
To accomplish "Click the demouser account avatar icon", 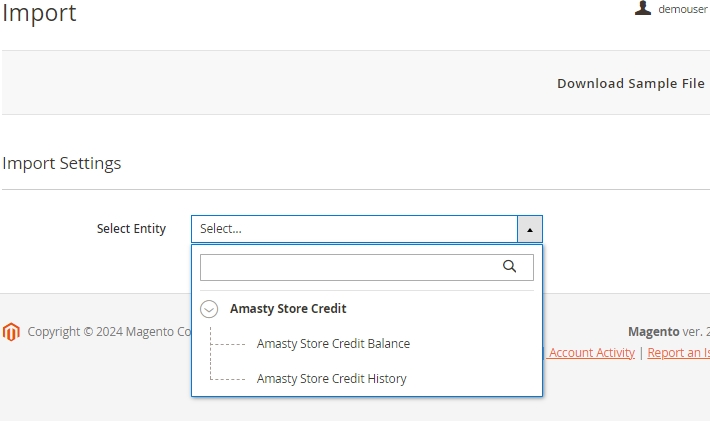I will click(x=643, y=8).
